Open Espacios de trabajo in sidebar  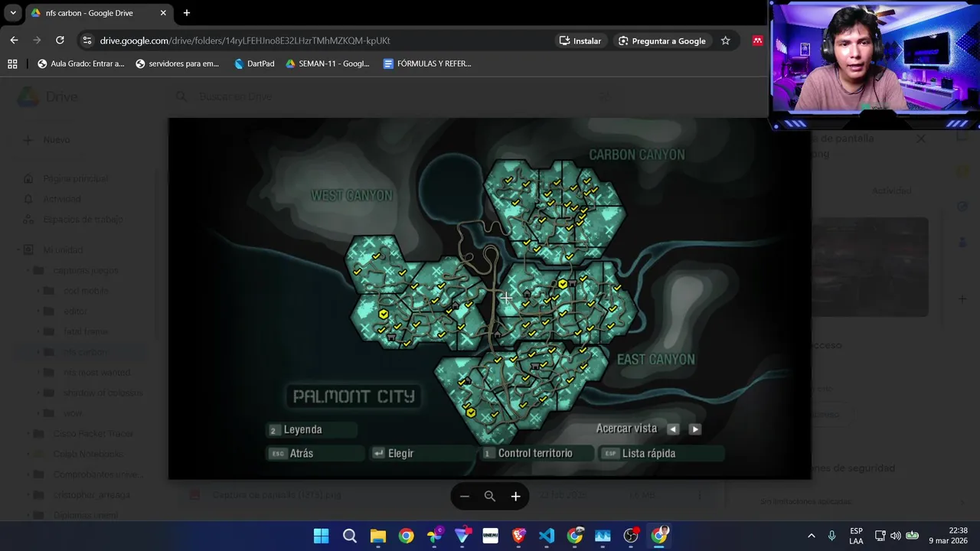(x=83, y=219)
